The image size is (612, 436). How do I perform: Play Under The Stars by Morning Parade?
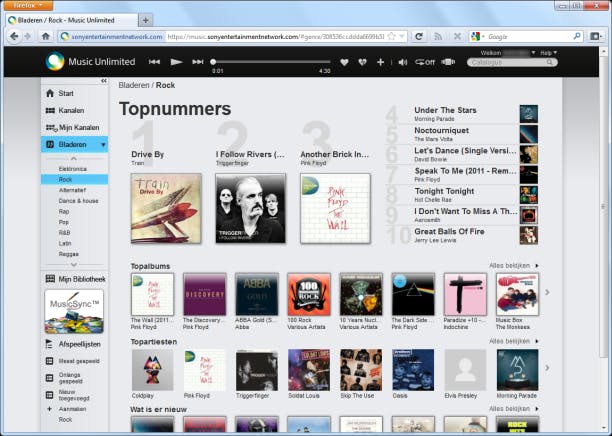pos(445,110)
